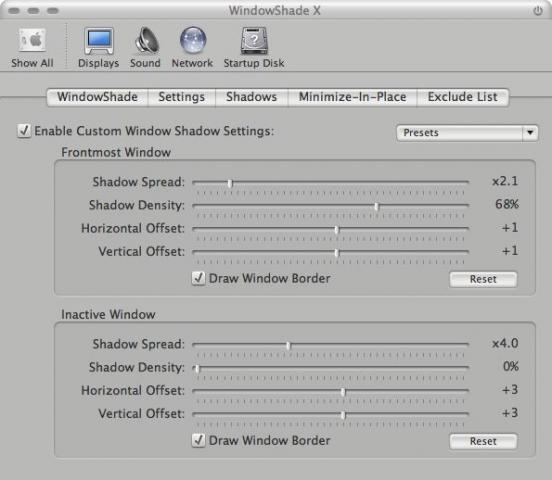552x480 pixels.
Task: Click the 0% shadow density value
Action: pos(511,366)
